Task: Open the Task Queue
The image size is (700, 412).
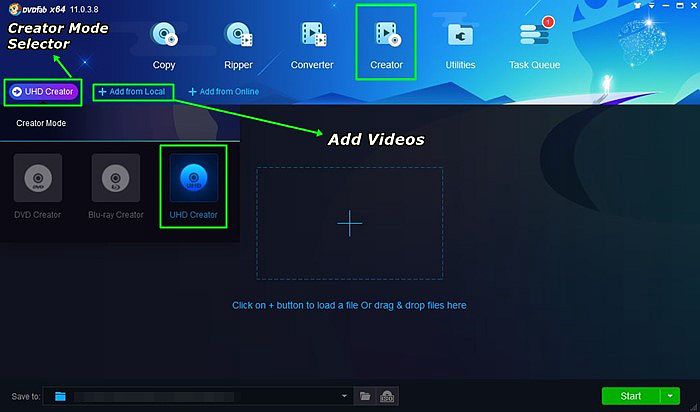Action: pyautogui.click(x=535, y=46)
